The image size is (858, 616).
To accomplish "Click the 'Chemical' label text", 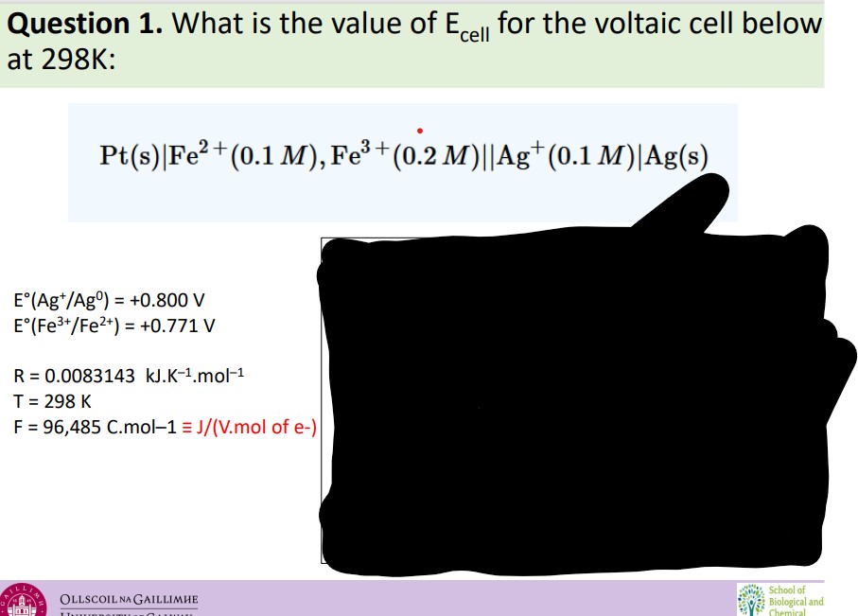I will (789, 611).
